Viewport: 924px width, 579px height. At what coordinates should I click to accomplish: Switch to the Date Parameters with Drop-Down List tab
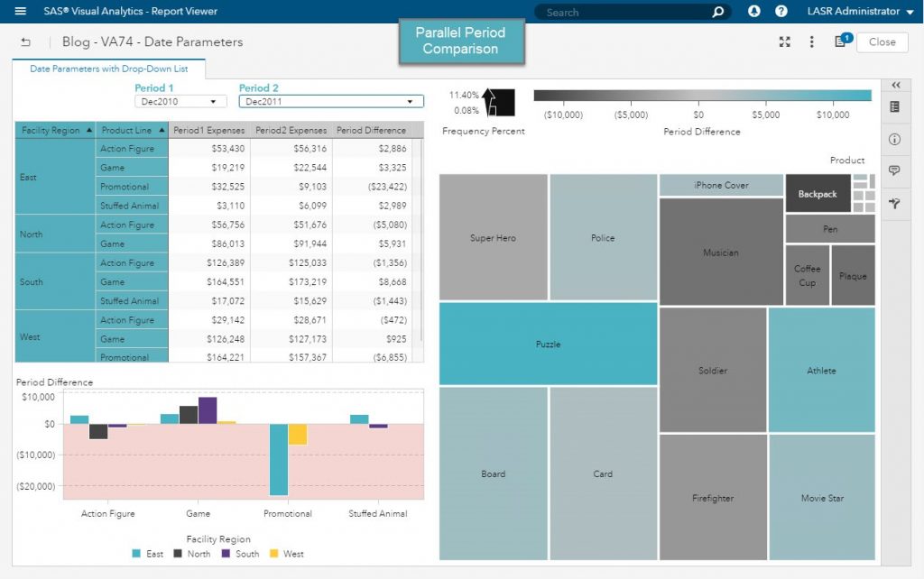(110, 68)
